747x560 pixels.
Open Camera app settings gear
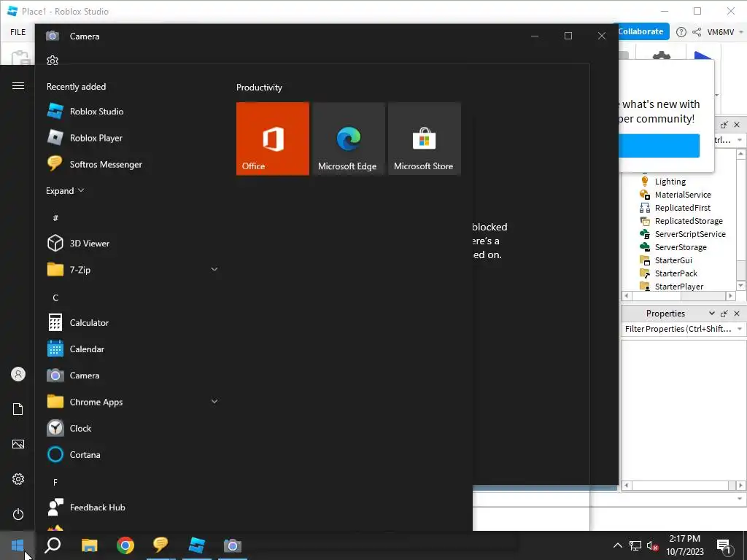point(53,61)
